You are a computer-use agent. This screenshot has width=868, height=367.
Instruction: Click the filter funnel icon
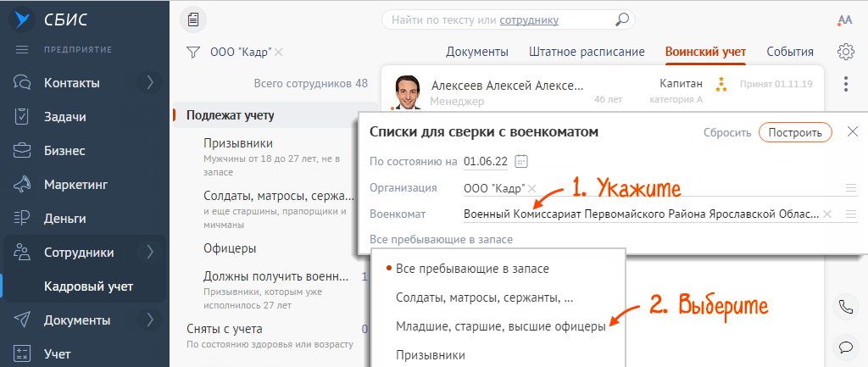coord(192,53)
